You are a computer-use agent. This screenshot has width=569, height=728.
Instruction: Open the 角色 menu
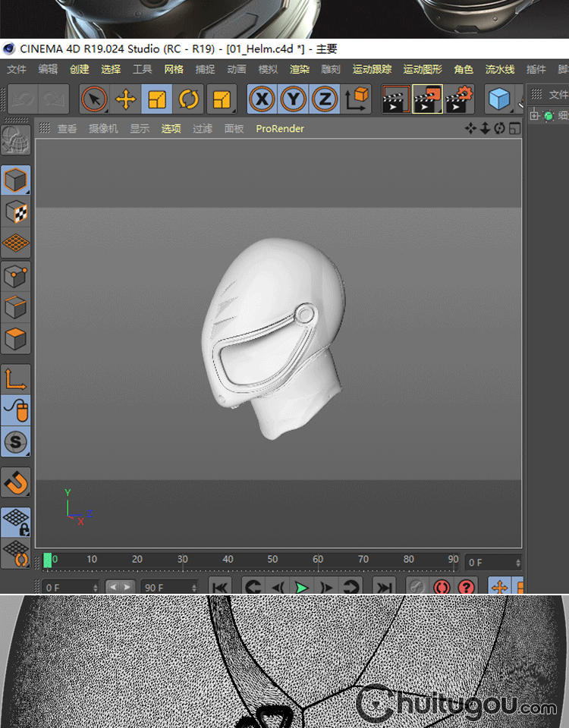[464, 69]
